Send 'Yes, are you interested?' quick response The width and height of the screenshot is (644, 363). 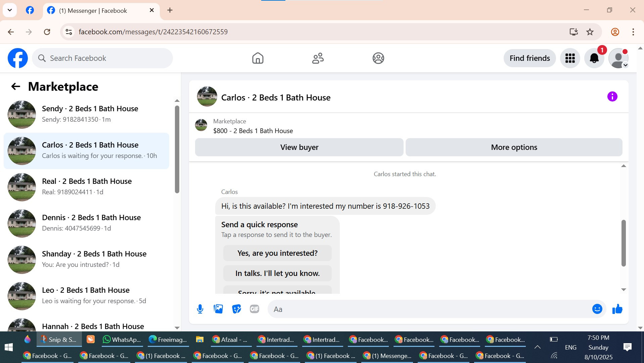[277, 253]
